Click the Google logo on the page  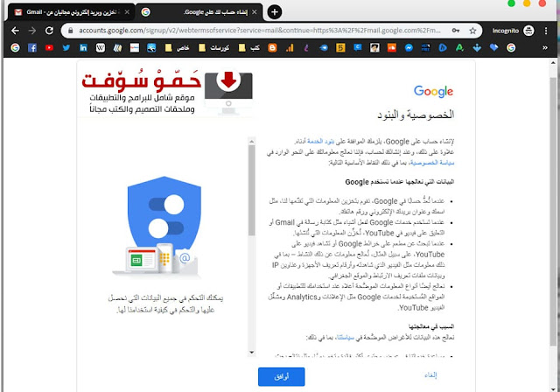coord(434,92)
